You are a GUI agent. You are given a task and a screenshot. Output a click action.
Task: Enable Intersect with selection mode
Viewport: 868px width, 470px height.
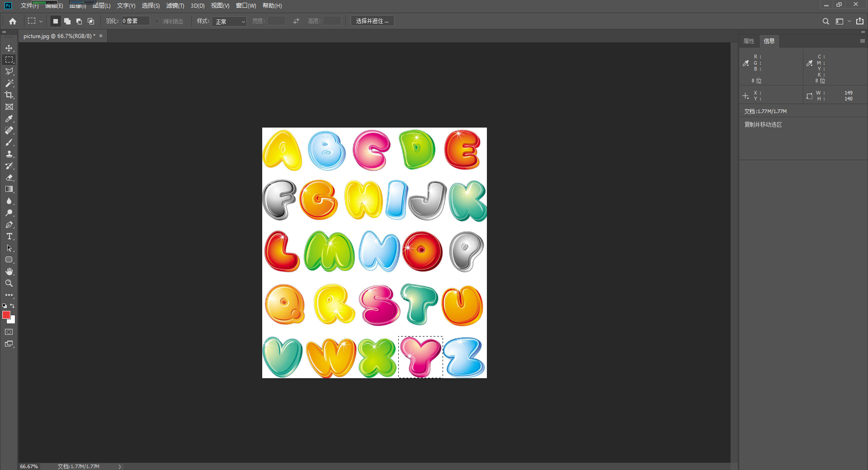(91, 21)
